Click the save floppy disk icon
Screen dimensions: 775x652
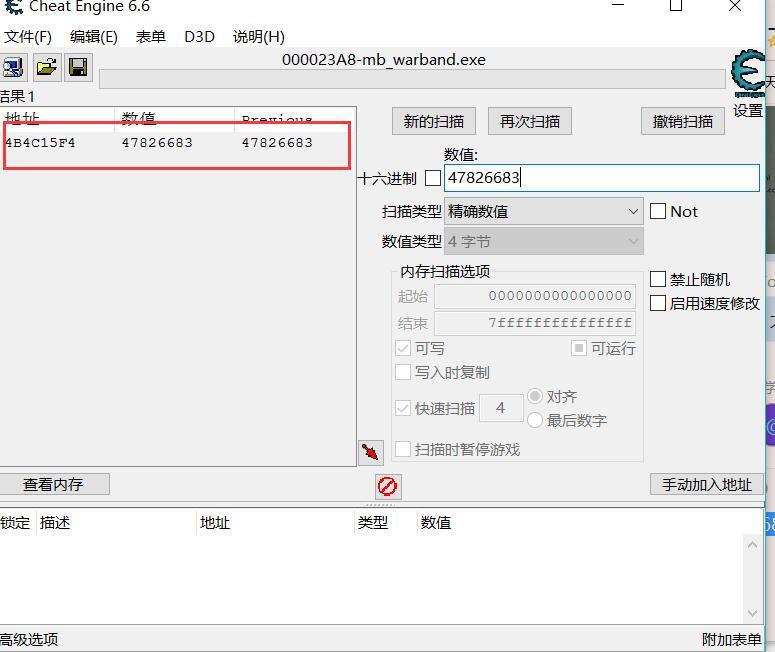coord(78,67)
